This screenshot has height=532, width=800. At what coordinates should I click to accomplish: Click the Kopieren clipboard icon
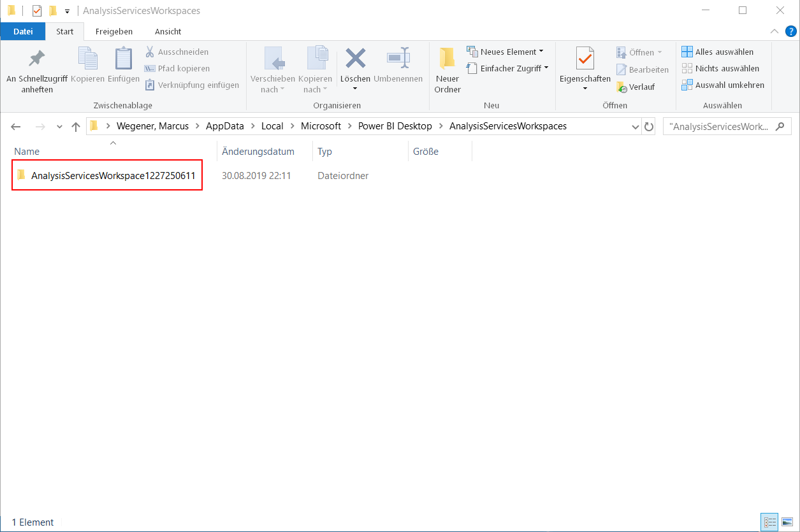pos(88,59)
